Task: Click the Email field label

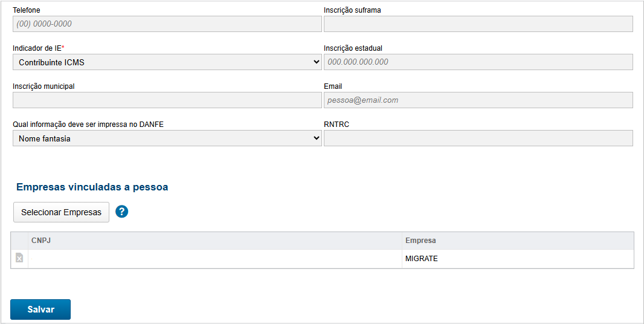Action: coord(333,86)
